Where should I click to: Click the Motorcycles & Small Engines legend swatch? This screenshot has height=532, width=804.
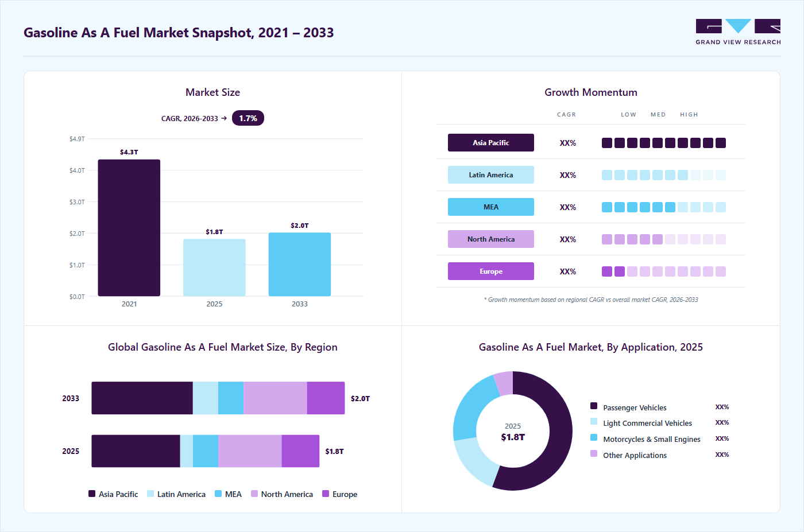click(594, 437)
